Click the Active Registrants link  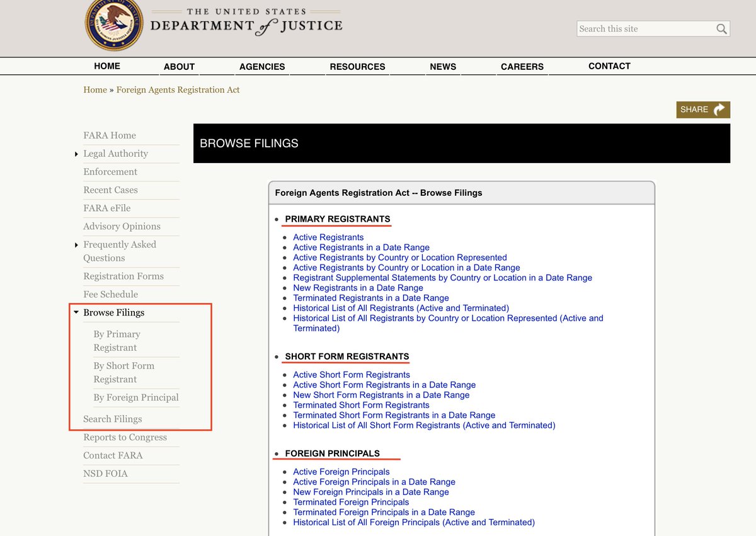(328, 237)
